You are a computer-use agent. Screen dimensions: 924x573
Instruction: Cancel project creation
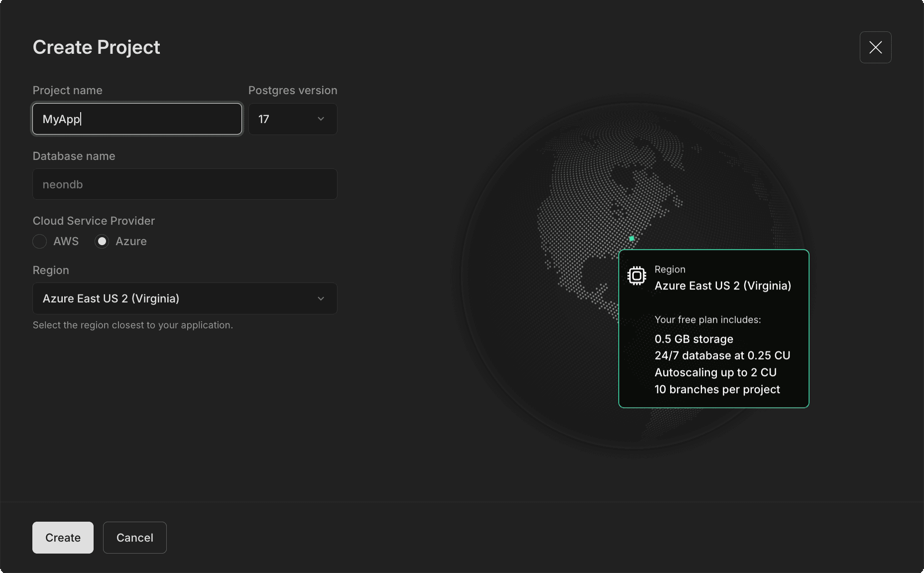(134, 538)
